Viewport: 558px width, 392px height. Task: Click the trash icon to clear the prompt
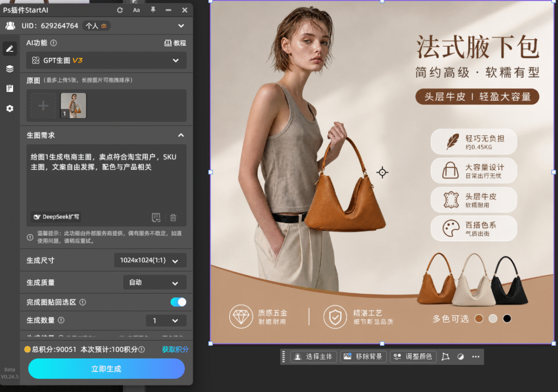173,217
